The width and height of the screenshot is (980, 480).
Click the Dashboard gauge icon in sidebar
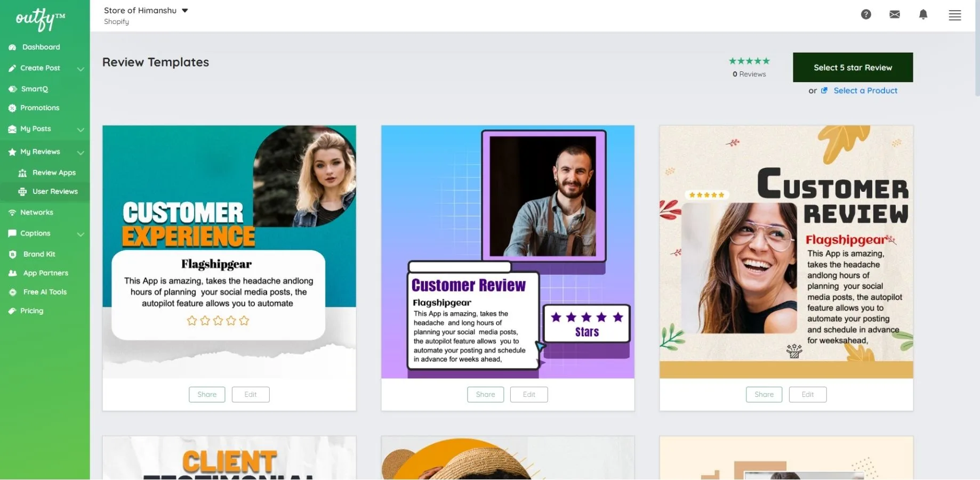pyautogui.click(x=12, y=47)
